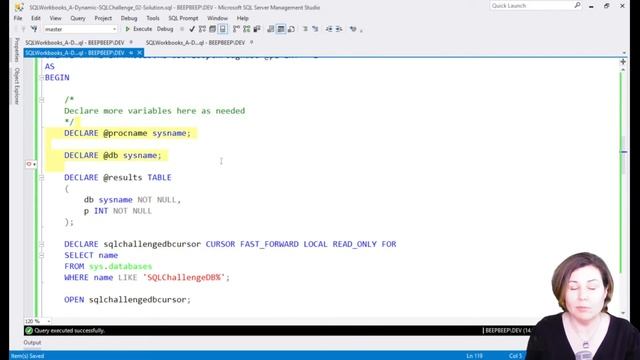Click the '@procname' variable in code
Screen dimensions: 640x360
(x=125, y=133)
